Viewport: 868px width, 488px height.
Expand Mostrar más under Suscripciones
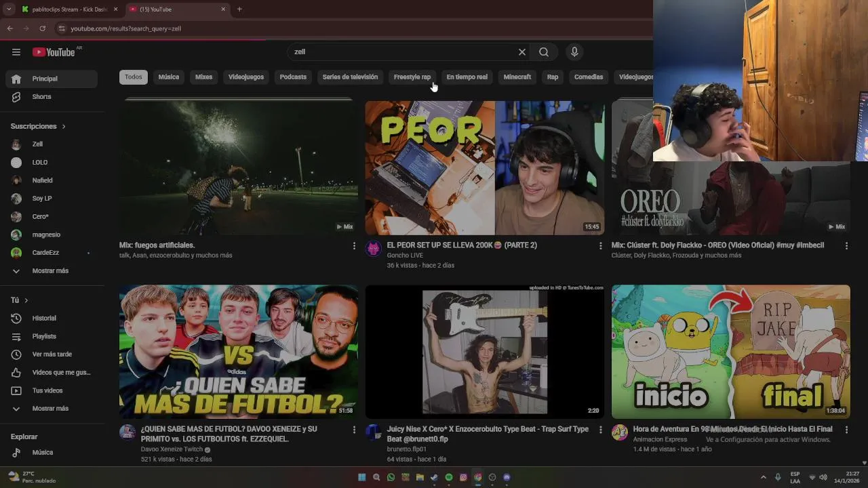(x=52, y=271)
